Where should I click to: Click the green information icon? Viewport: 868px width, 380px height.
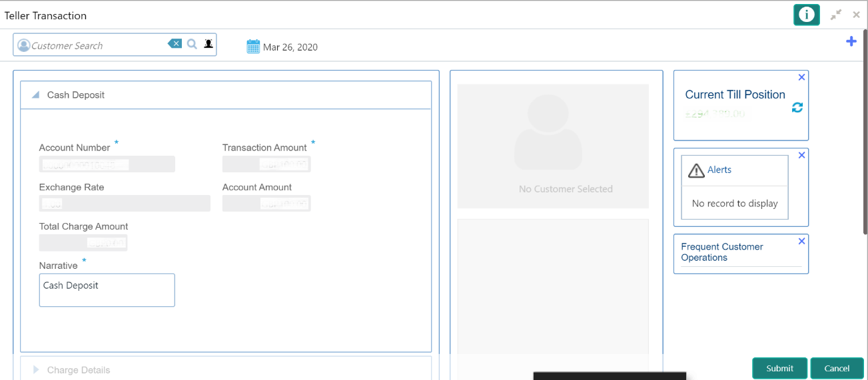tap(806, 15)
